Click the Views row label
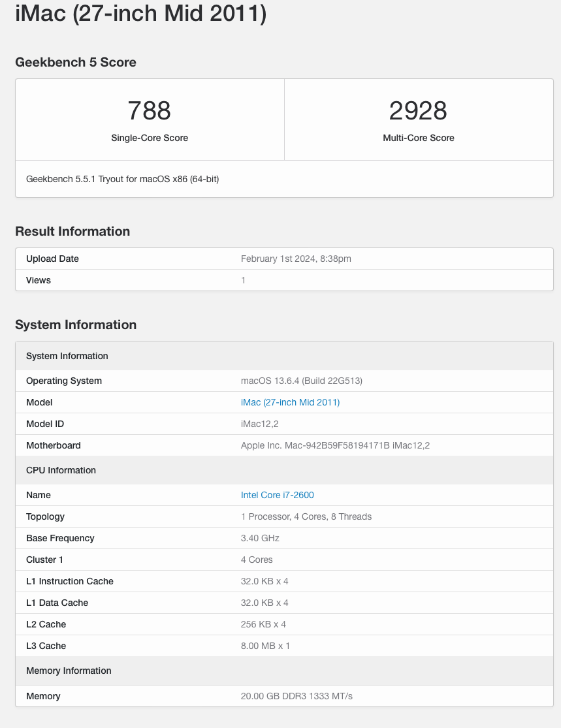Viewport: 561px width, 728px height. coord(39,281)
